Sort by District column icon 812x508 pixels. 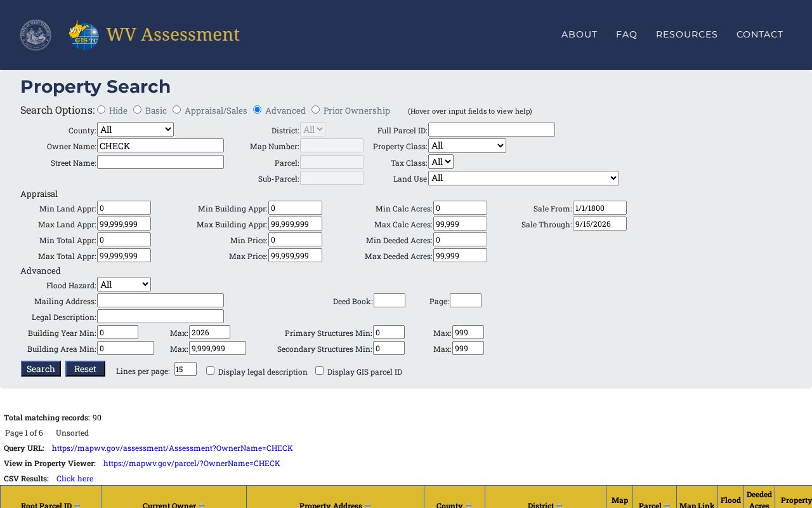tap(560, 505)
